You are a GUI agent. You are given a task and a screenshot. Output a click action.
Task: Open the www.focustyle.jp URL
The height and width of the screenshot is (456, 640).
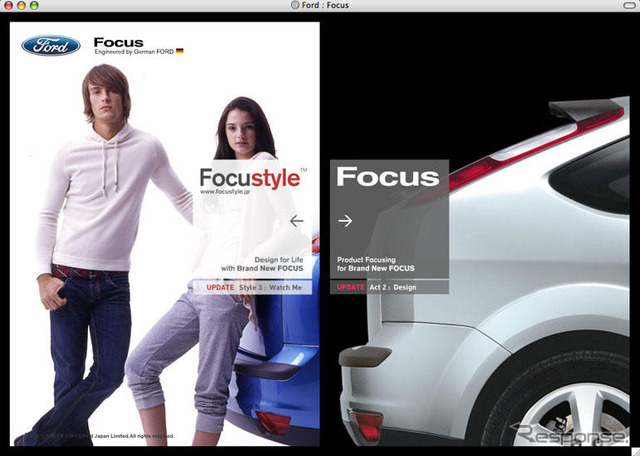[x=225, y=191]
